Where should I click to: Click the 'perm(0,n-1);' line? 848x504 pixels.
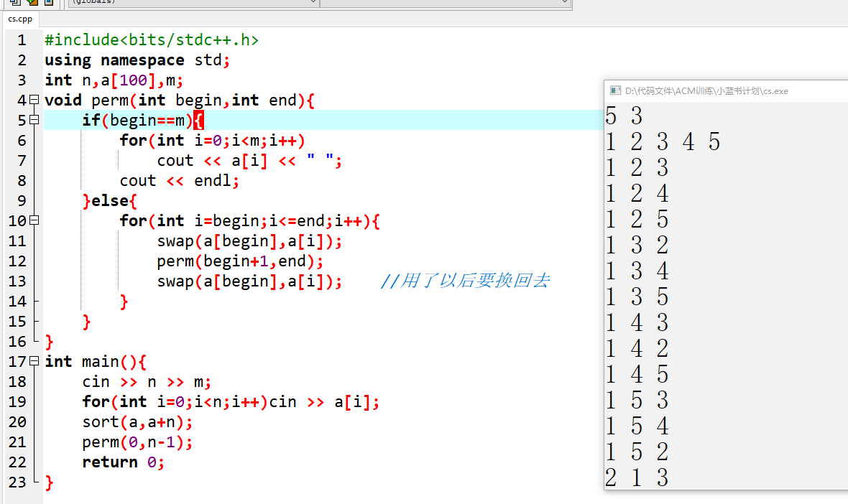[137, 442]
